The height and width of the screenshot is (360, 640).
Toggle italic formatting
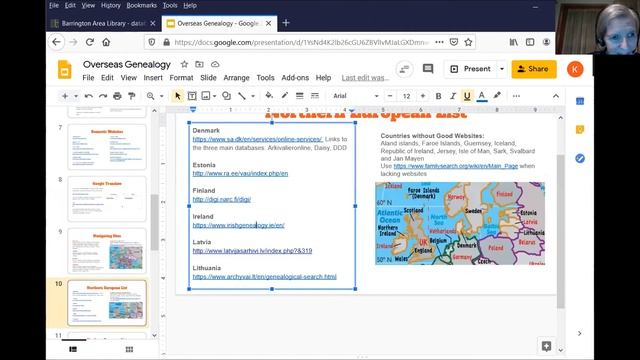click(x=453, y=96)
